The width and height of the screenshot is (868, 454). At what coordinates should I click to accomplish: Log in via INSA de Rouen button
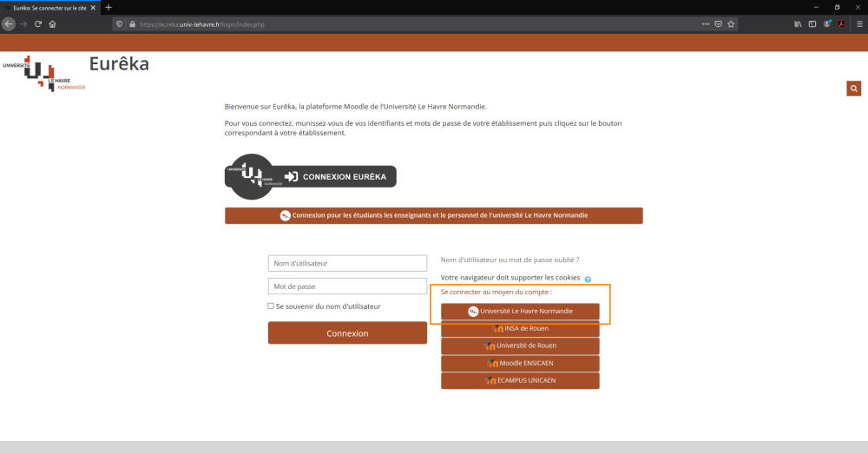pos(520,328)
